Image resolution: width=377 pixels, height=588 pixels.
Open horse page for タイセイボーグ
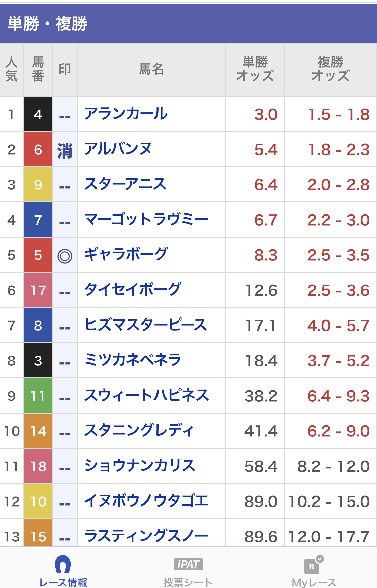pos(133,290)
